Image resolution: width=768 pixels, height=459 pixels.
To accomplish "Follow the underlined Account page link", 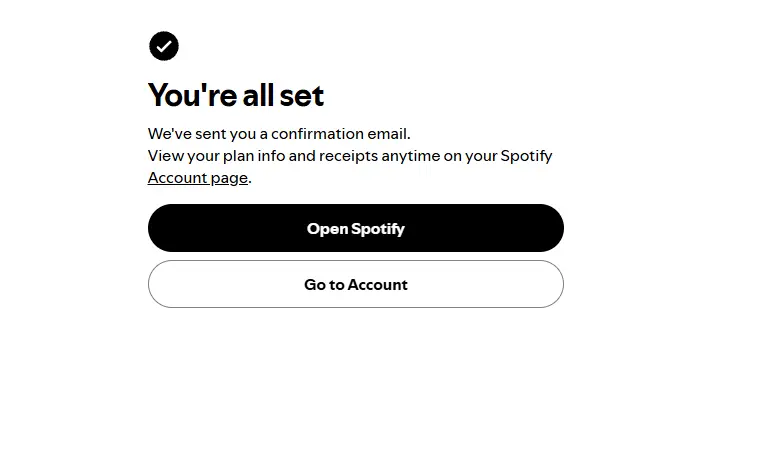I will pyautogui.click(x=198, y=178).
